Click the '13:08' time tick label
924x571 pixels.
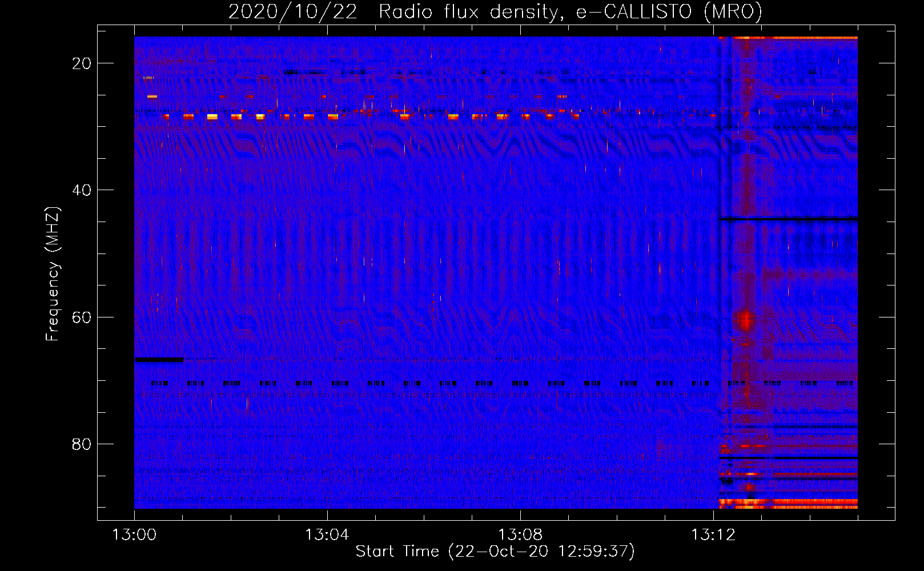click(520, 535)
